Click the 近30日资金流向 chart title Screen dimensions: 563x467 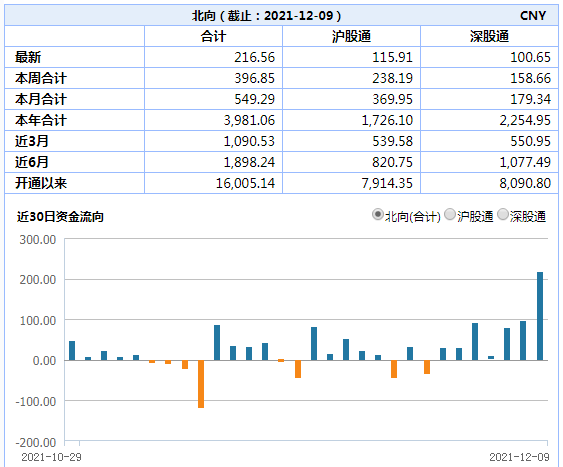tap(60, 217)
